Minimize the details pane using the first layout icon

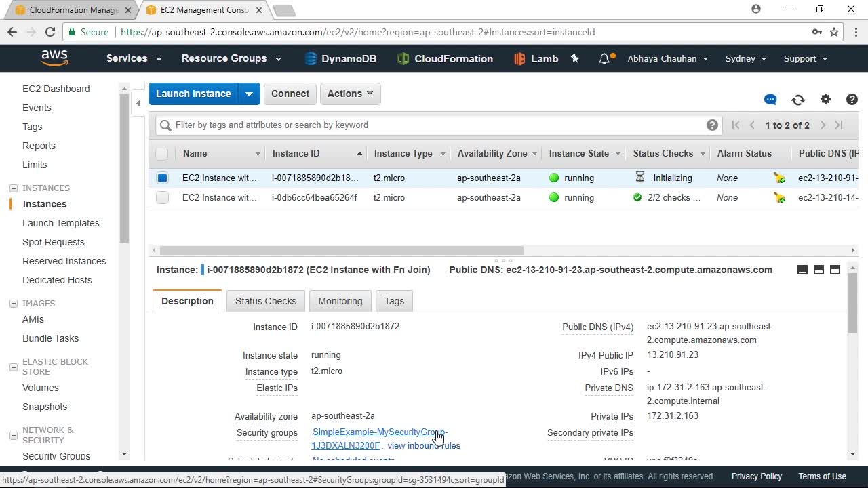point(802,270)
